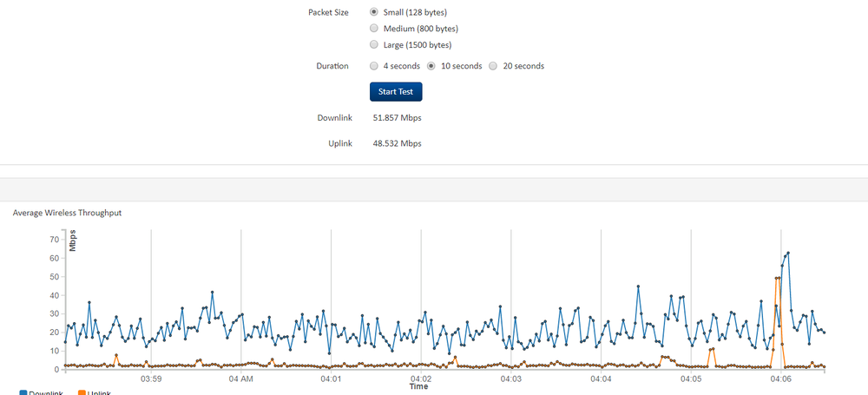Select the 10 seconds duration option
The width and height of the screenshot is (868, 395).
[431, 66]
